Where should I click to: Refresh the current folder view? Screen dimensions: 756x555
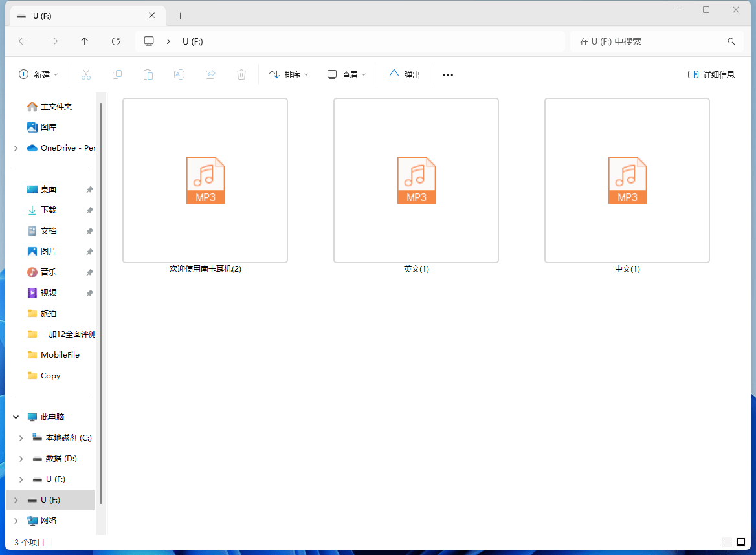(x=116, y=41)
